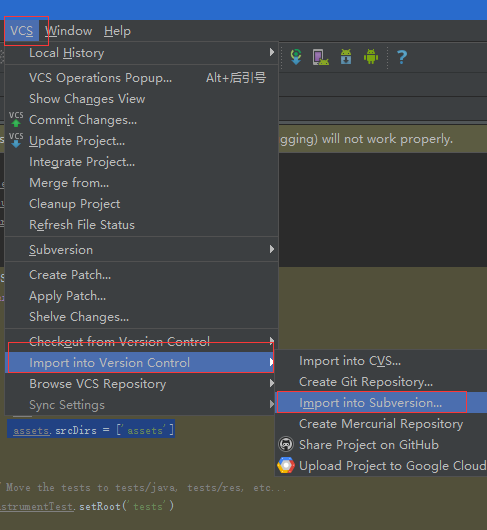Open Checkout from Version Control submenu

click(141, 342)
